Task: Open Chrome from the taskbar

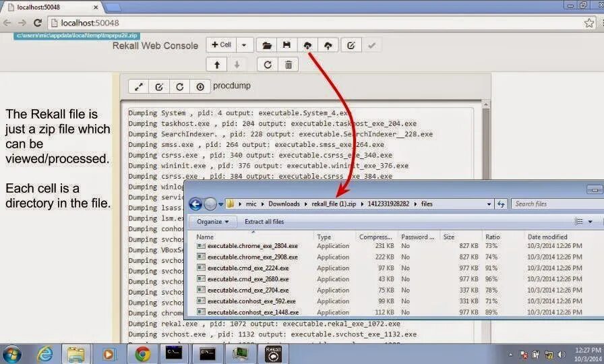Action: point(142,354)
